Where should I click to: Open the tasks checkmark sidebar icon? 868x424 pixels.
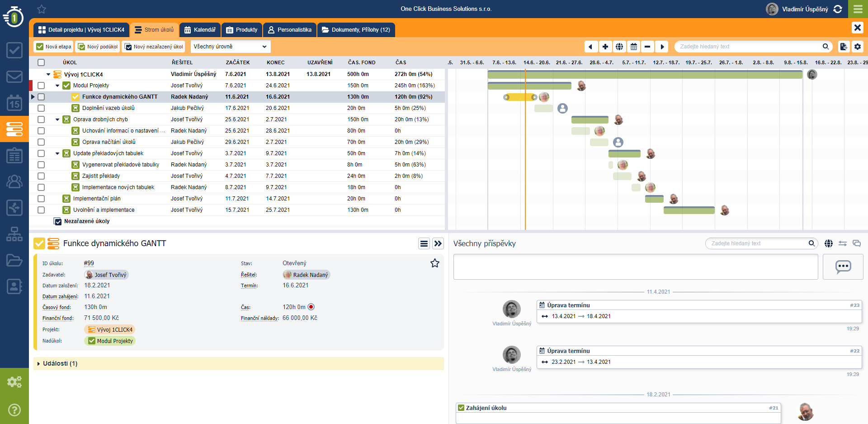pyautogui.click(x=14, y=50)
